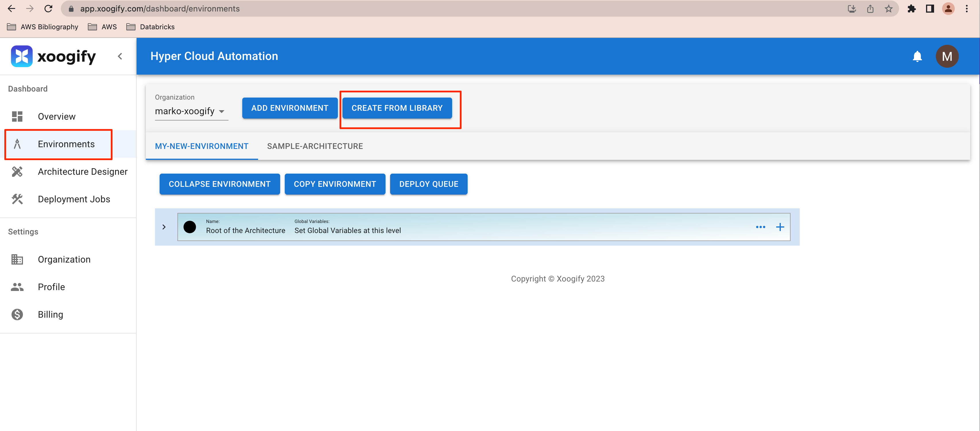Click the CREATE FROM LIBRARY button
The width and height of the screenshot is (980, 431).
click(x=397, y=108)
